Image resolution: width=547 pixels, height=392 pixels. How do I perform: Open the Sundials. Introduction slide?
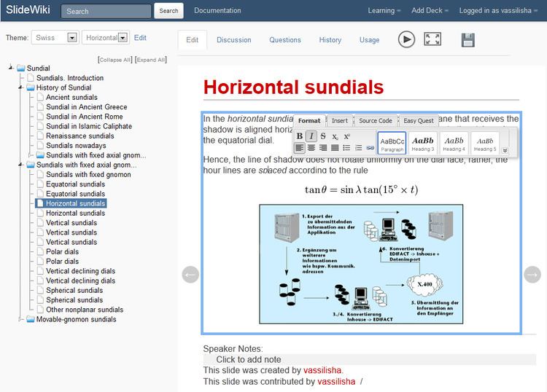point(70,78)
